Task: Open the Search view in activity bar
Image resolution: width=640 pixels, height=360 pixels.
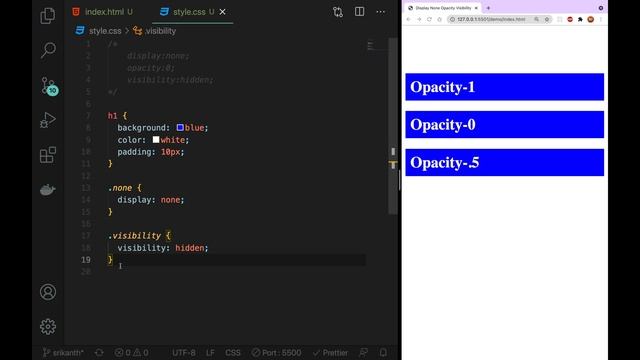Action: point(48,50)
